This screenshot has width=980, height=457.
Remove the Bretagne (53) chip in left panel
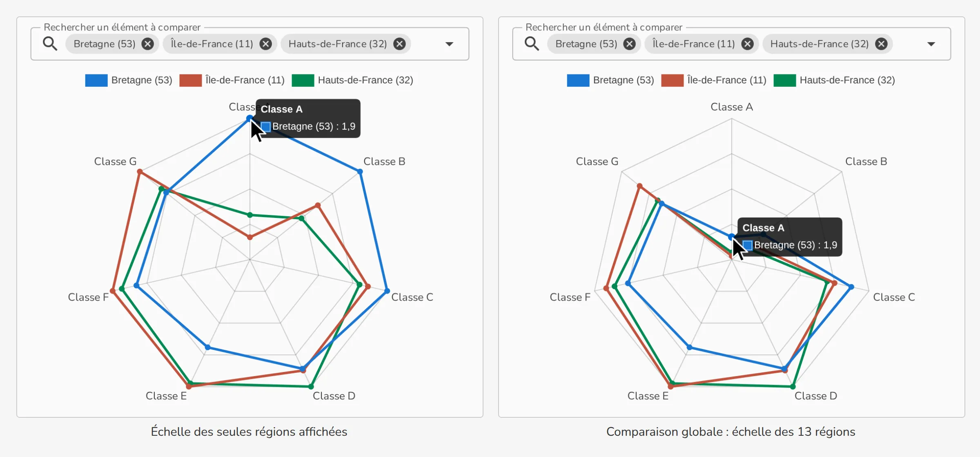[x=147, y=44]
